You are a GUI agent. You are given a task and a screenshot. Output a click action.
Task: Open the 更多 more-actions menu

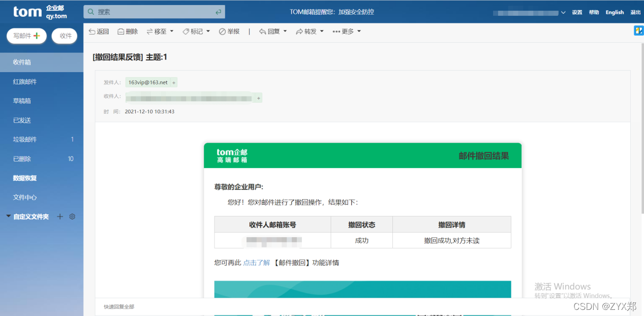tap(347, 31)
